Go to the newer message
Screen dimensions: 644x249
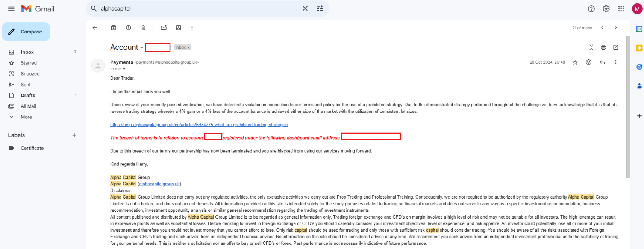(x=602, y=27)
